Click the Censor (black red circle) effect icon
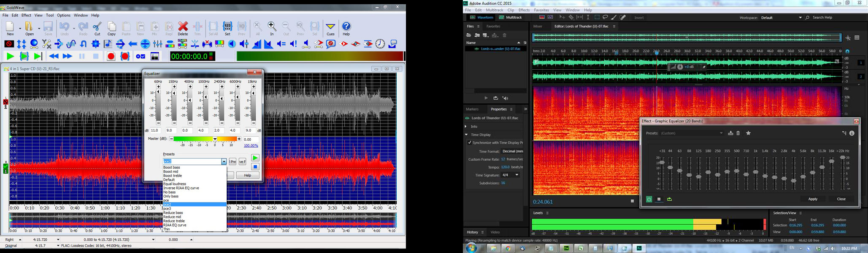 pyautogui.click(x=9, y=44)
